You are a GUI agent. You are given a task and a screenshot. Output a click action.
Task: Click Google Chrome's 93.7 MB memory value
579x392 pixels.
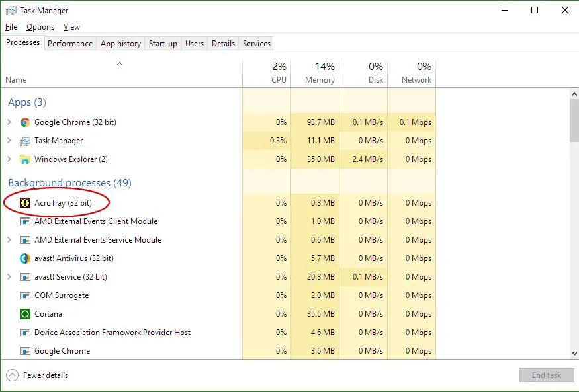click(x=321, y=122)
